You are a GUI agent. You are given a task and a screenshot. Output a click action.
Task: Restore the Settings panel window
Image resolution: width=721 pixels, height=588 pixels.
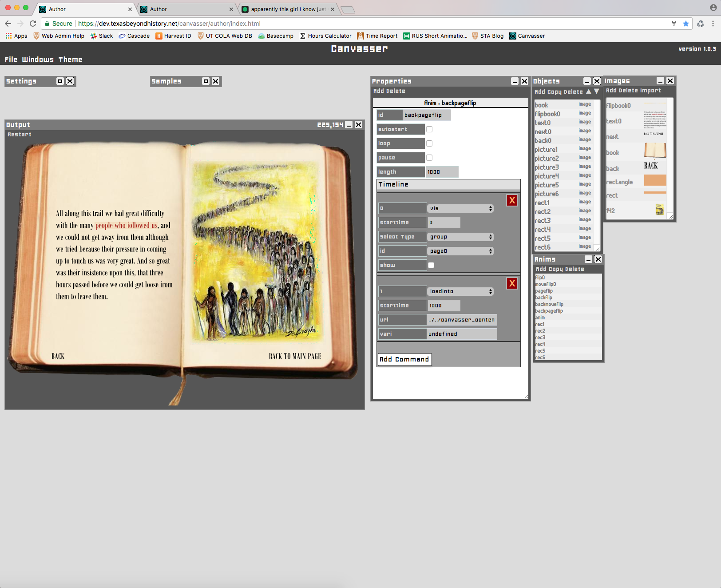click(x=60, y=81)
